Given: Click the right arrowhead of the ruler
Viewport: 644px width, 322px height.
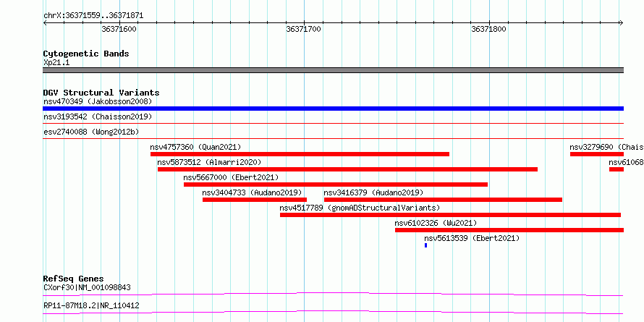Looking at the screenshot, I should pyautogui.click(x=622, y=22).
